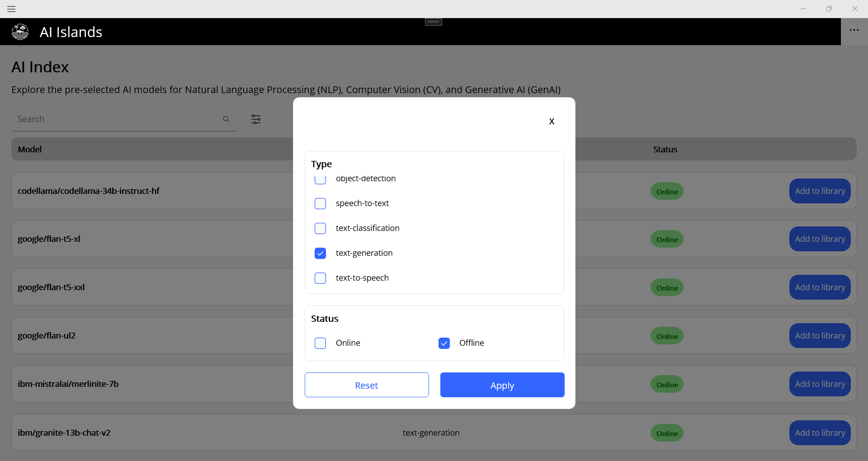
Task: Click the drag handle at top center
Action: (434, 22)
